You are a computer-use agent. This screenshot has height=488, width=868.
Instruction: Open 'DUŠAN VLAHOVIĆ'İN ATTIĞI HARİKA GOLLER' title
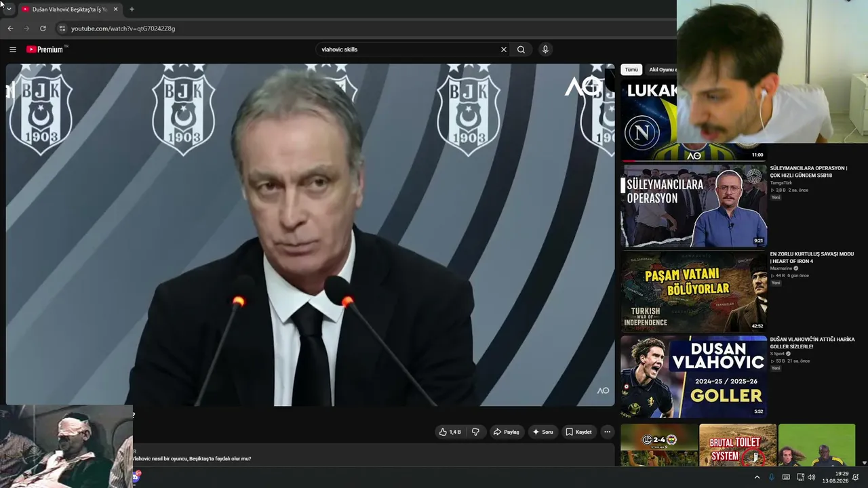(812, 343)
